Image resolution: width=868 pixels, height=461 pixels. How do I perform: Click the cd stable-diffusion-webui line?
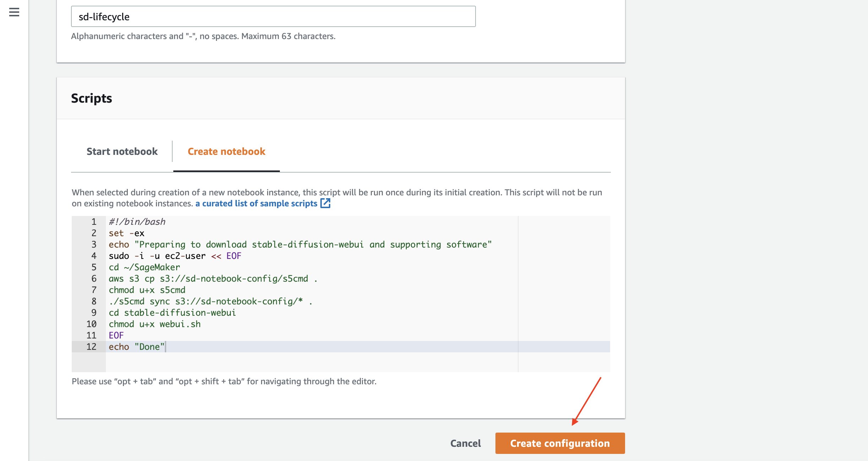pos(173,312)
